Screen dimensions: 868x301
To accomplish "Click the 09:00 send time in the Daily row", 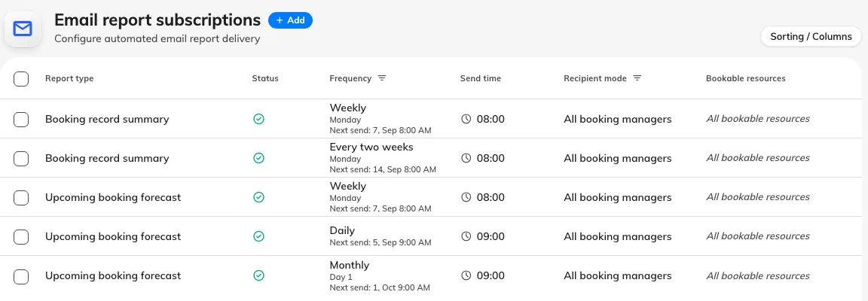I will click(491, 236).
